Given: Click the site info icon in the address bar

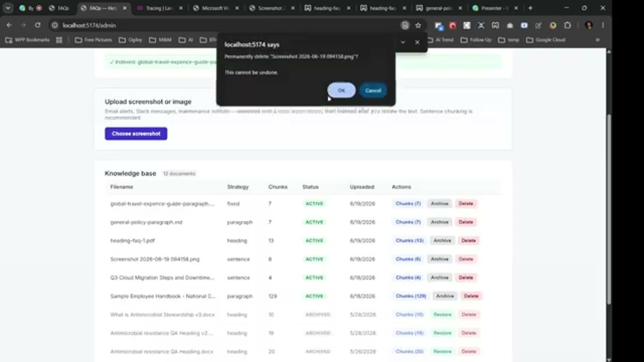Looking at the screenshot, I should pyautogui.click(x=55, y=25).
